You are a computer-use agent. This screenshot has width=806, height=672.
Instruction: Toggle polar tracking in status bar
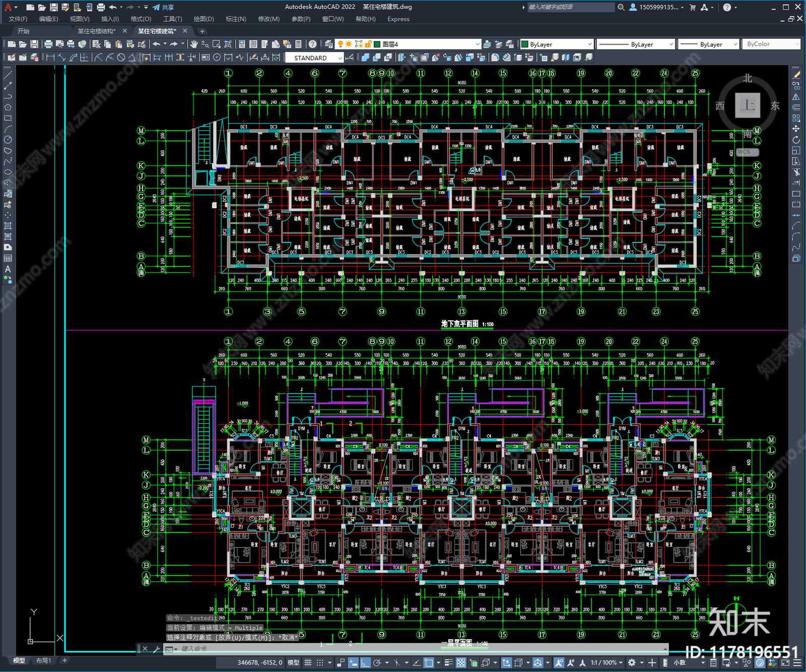(377, 662)
